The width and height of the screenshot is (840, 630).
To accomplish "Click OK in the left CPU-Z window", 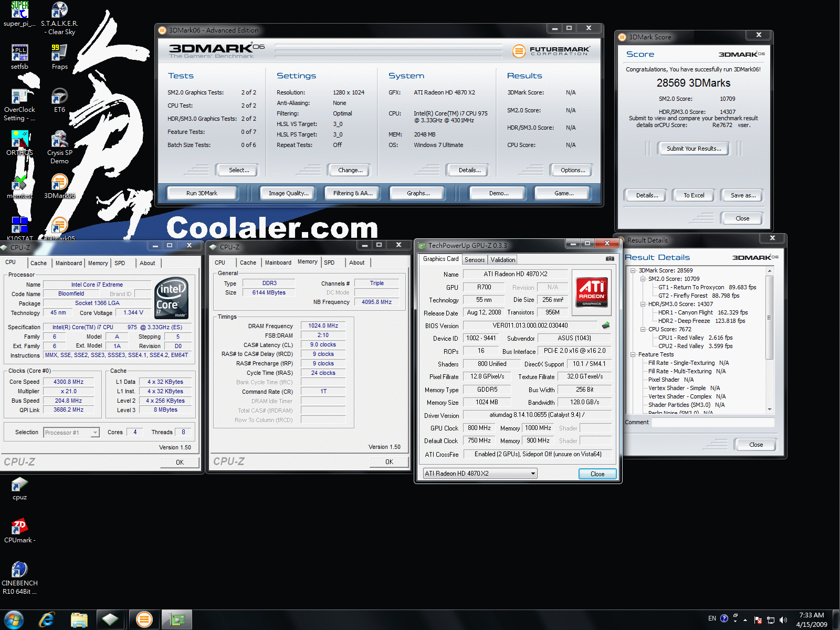I will click(180, 463).
